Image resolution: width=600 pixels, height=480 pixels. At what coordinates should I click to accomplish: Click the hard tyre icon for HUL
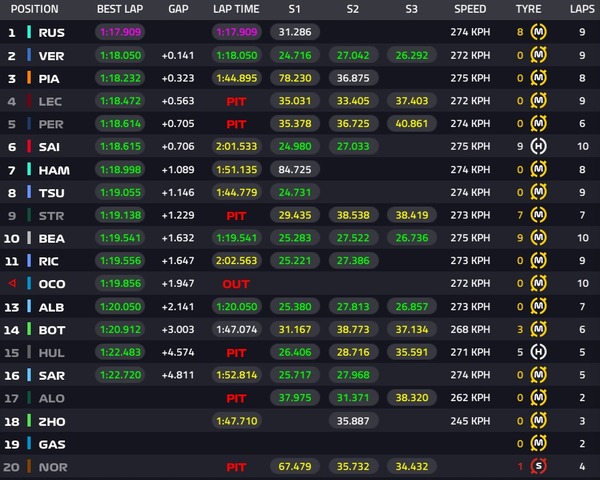(539, 352)
